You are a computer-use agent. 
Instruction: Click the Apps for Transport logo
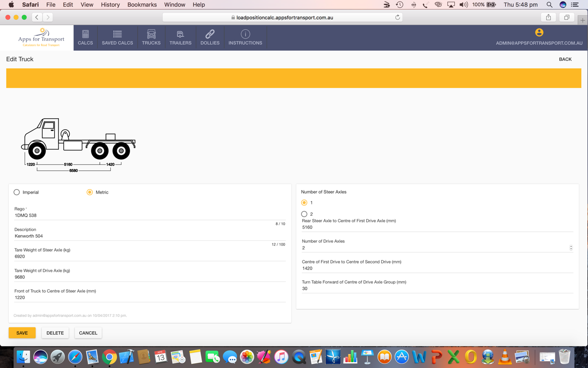tap(41, 37)
